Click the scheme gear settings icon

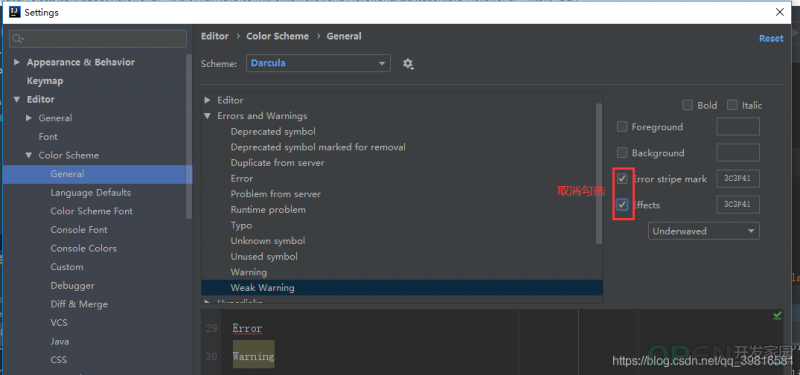(x=408, y=64)
